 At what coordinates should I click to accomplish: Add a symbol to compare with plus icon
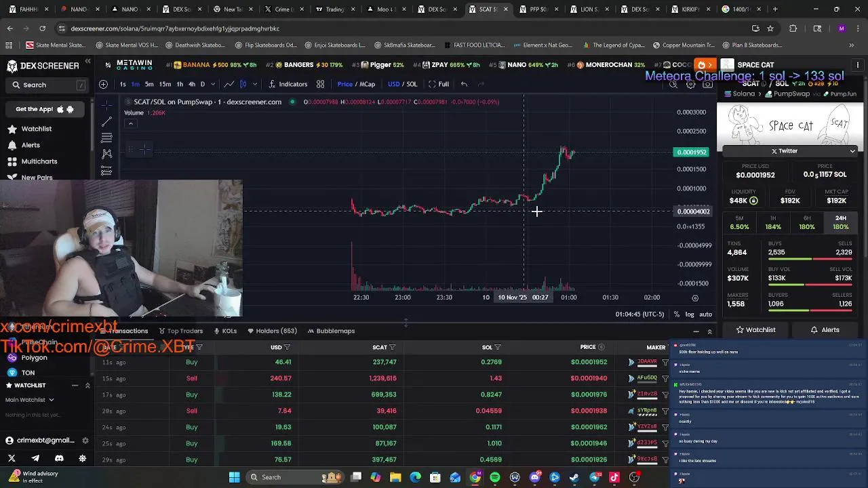[x=103, y=84]
